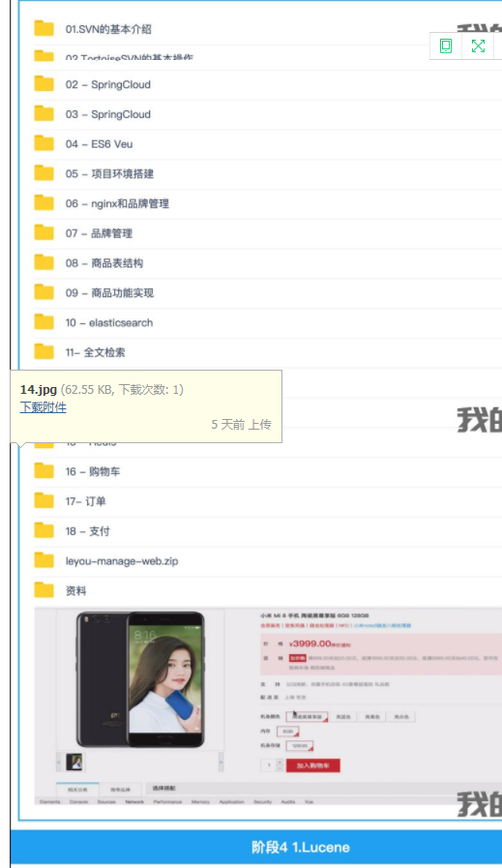Image resolution: width=502 pixels, height=868 pixels.
Task: Click folder icon beside 16 – 购物车
Action: click(44, 471)
